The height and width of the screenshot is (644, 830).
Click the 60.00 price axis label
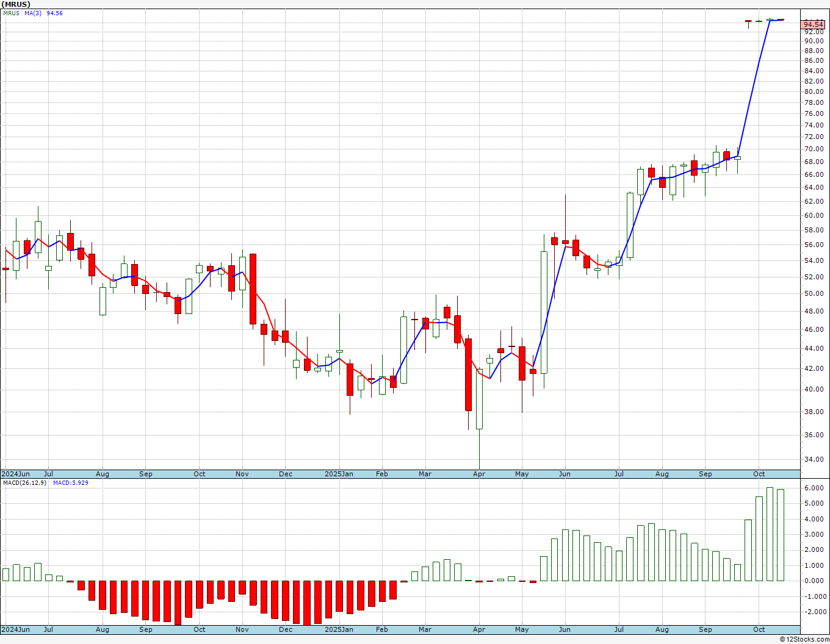point(814,216)
